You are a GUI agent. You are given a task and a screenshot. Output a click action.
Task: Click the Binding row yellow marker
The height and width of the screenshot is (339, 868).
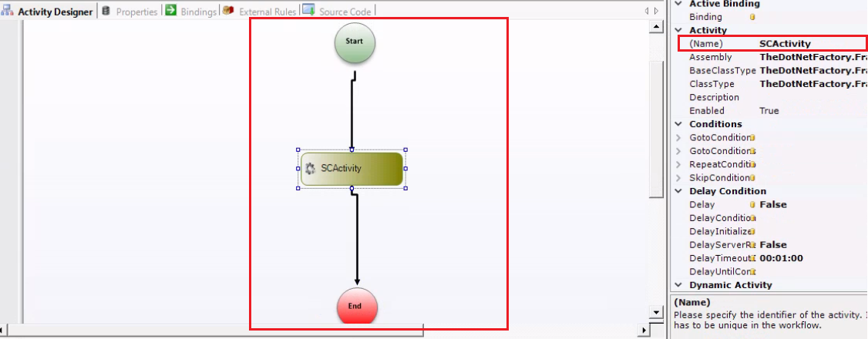click(x=752, y=17)
